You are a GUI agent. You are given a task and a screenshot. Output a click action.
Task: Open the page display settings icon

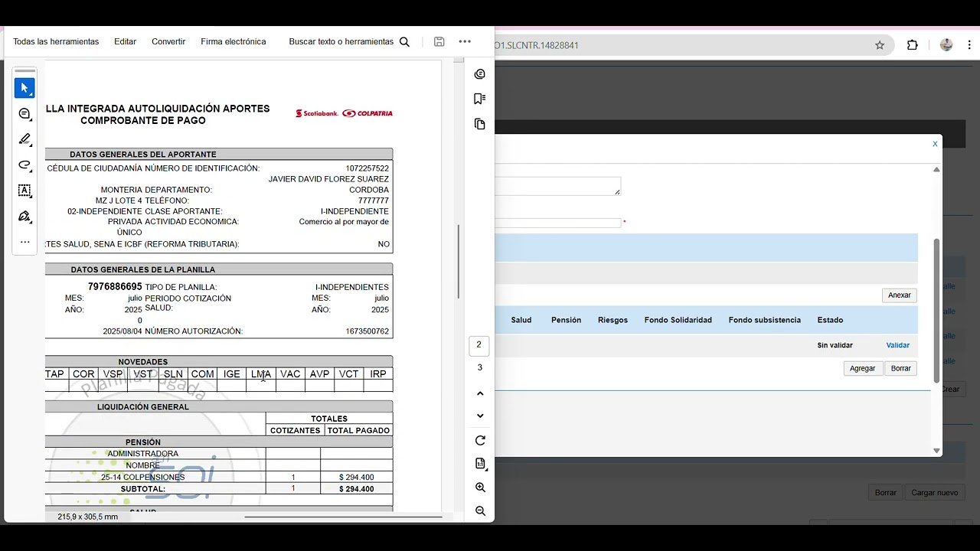pos(480,464)
